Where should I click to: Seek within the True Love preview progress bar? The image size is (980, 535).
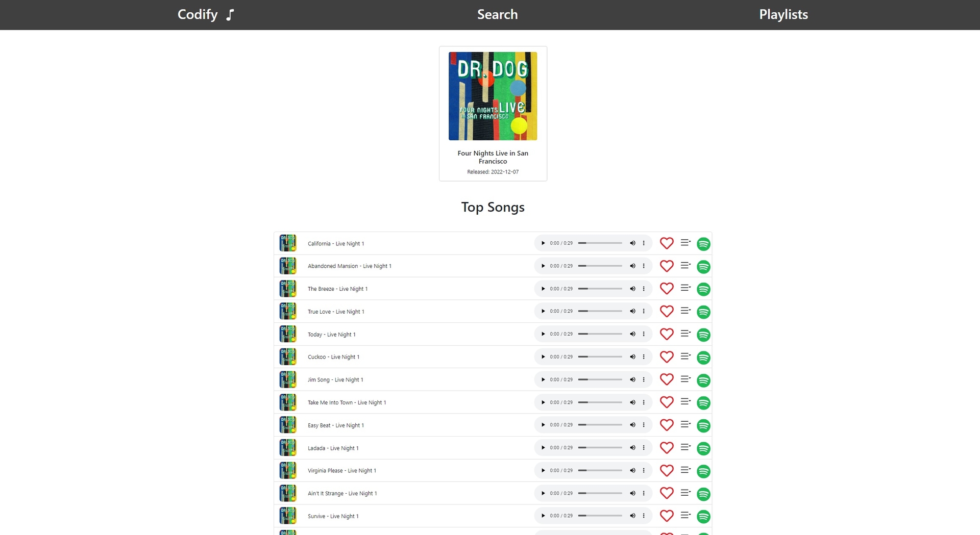tap(600, 311)
